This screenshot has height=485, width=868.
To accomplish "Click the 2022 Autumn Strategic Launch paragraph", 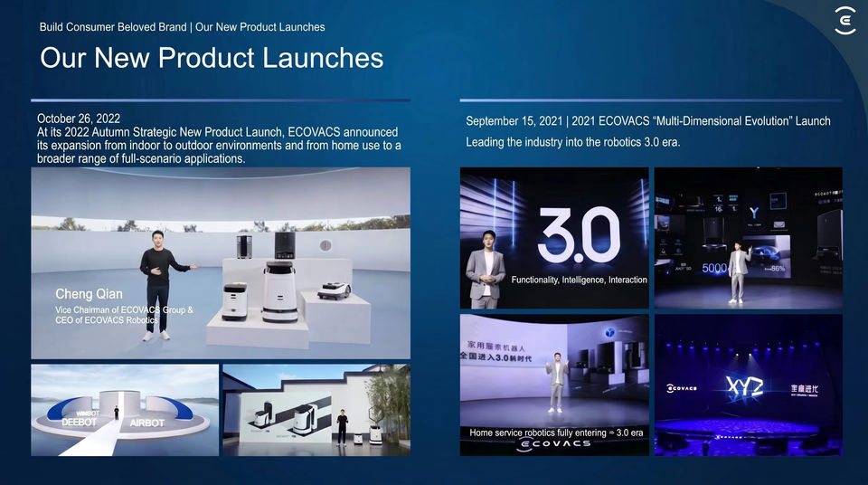I will pos(219,145).
